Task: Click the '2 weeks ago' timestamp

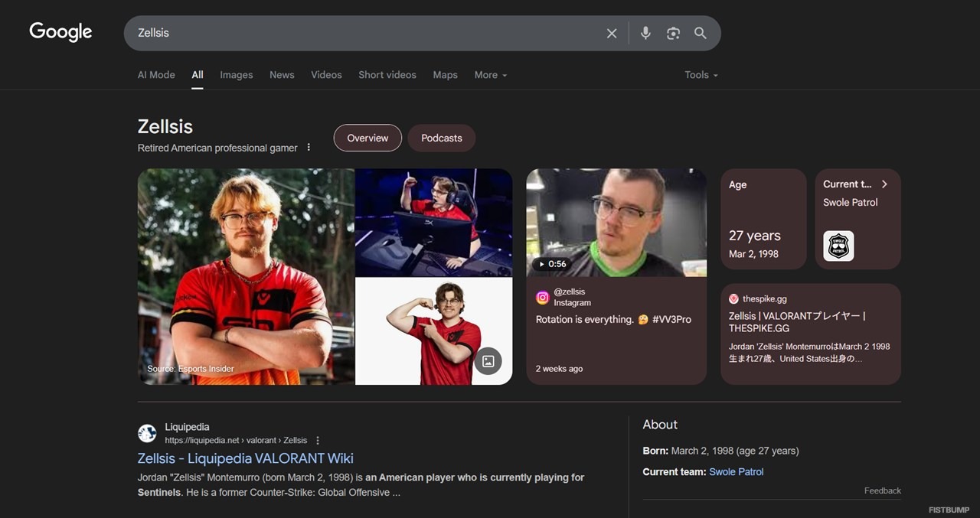Action: click(559, 369)
